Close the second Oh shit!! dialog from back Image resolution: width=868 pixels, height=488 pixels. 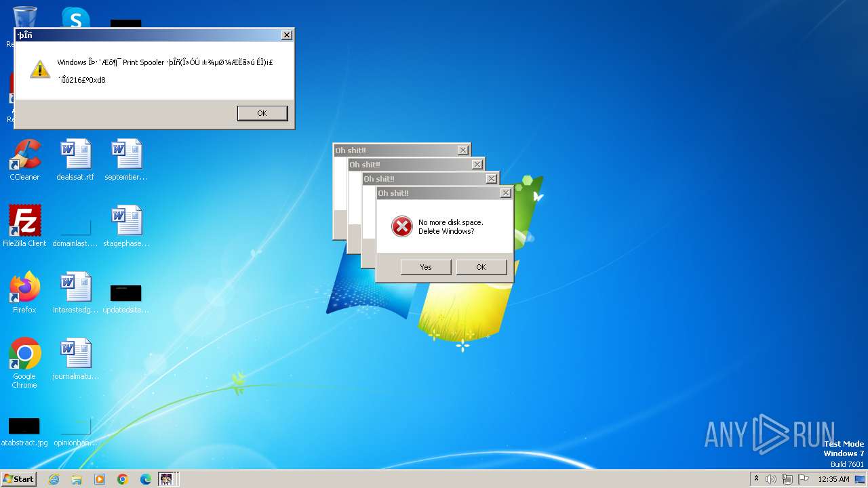(x=477, y=165)
